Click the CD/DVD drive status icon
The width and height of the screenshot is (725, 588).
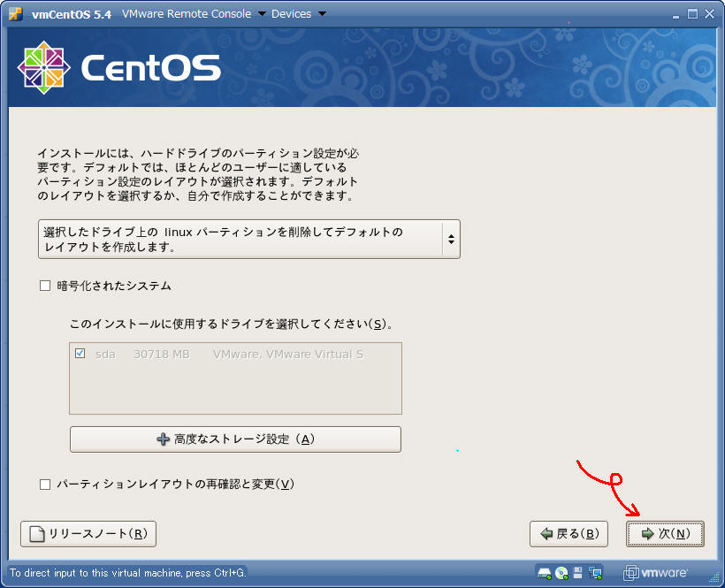click(561, 572)
